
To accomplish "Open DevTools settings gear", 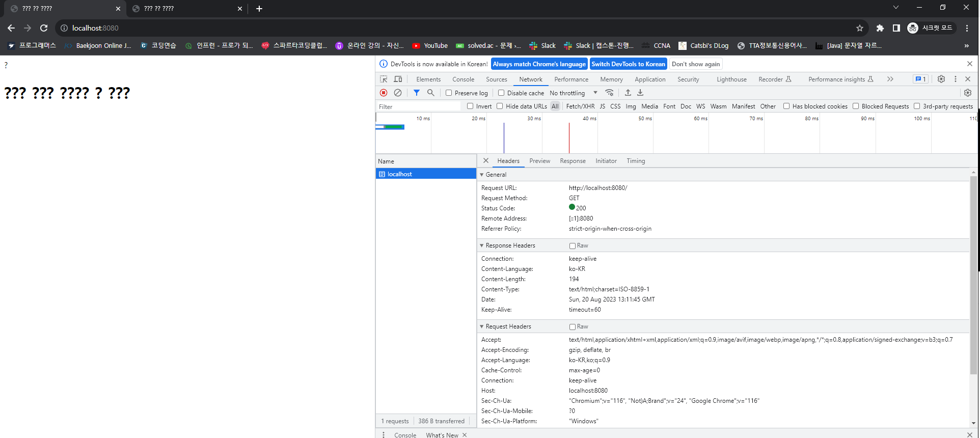I will (x=941, y=79).
